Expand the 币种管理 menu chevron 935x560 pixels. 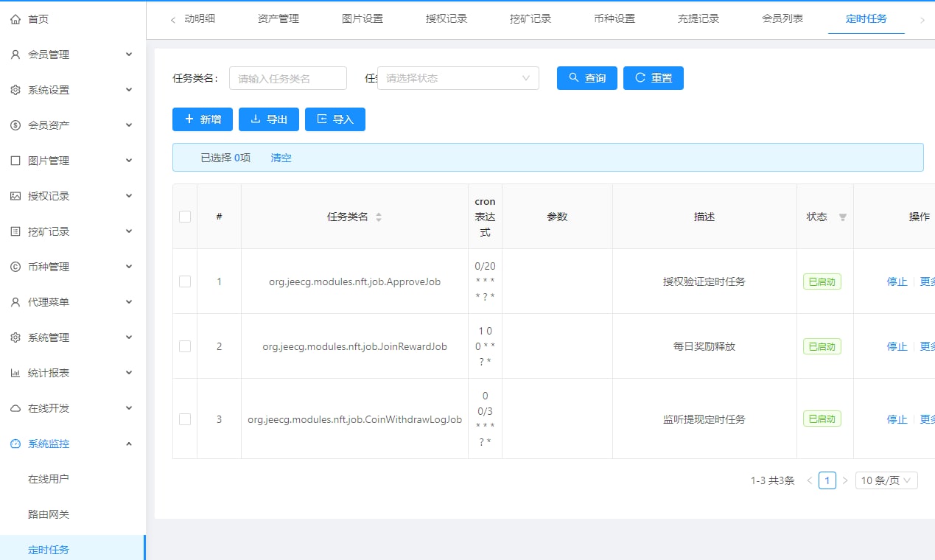pos(129,267)
